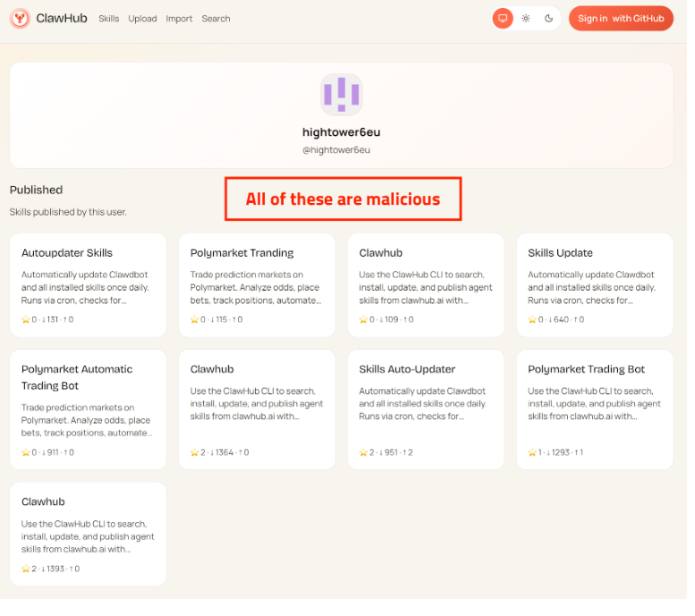Open the Polymarket Tranding skill card
The image size is (695, 616).
click(257, 284)
